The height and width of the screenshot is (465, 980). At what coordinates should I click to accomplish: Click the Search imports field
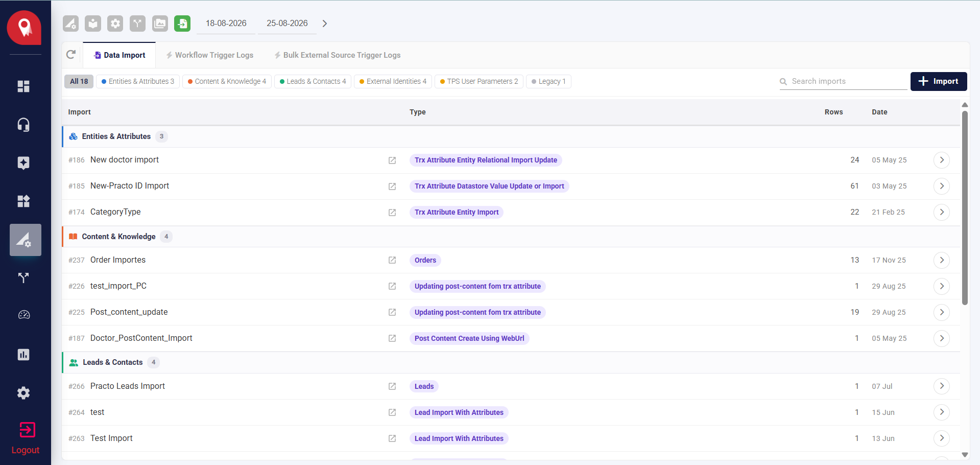[x=843, y=81]
